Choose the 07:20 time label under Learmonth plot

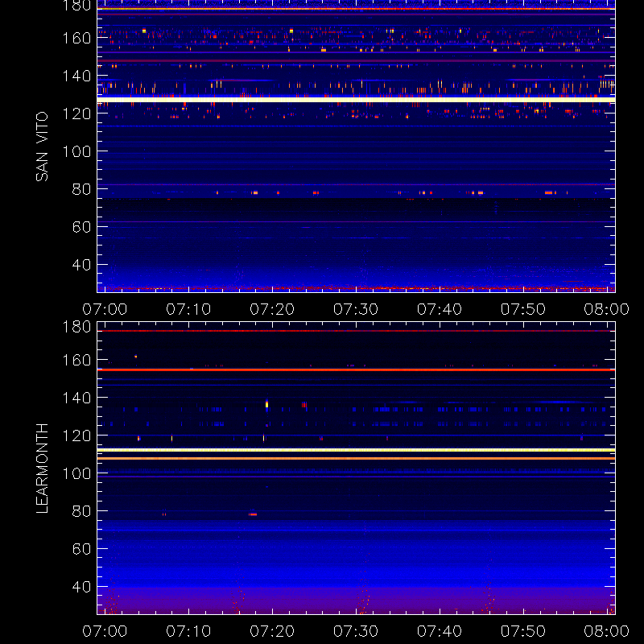[272, 631]
